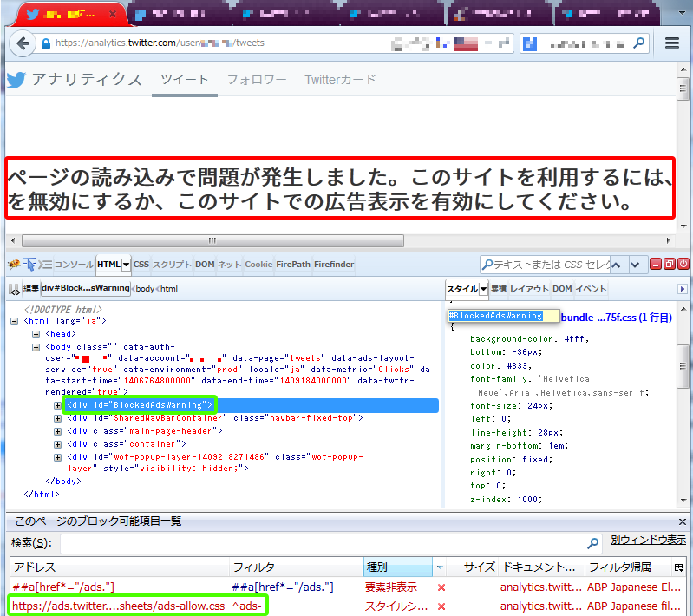Open the Firebug コンソール tab

point(74,265)
